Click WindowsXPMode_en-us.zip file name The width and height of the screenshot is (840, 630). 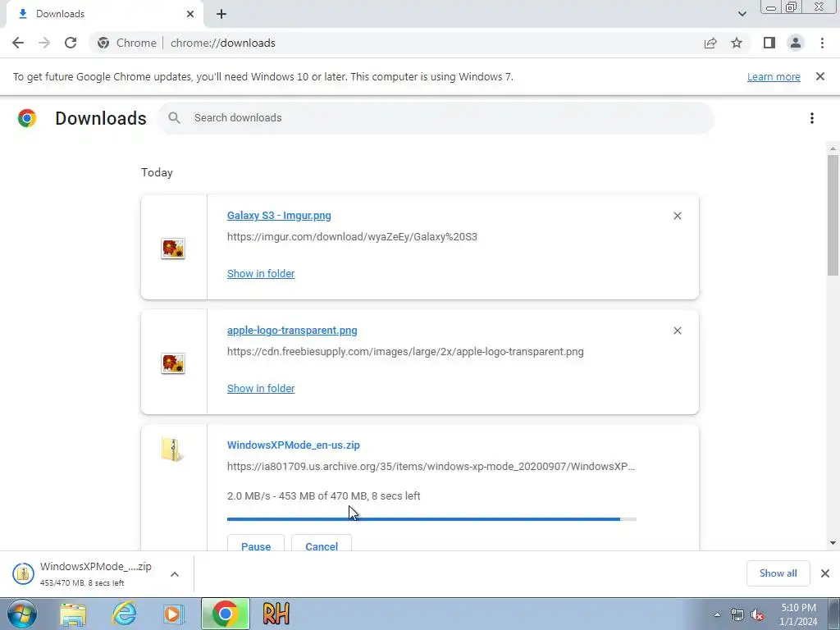pos(294,445)
